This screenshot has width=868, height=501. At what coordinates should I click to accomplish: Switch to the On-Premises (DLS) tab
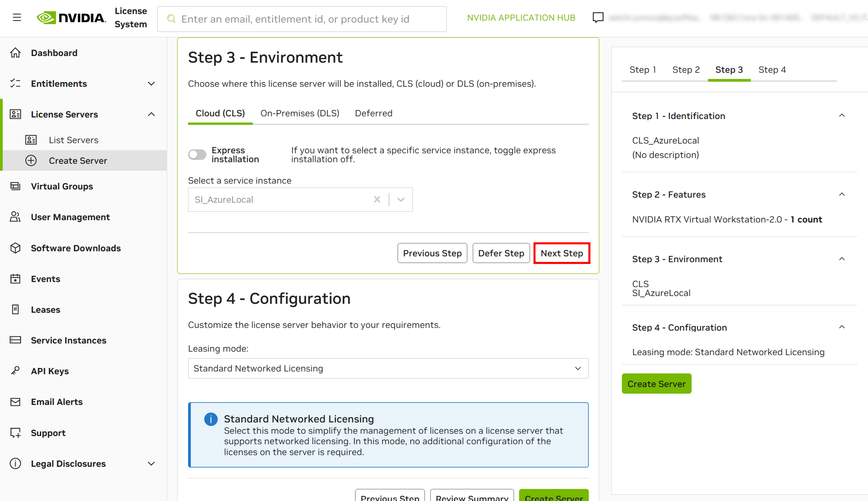click(299, 113)
